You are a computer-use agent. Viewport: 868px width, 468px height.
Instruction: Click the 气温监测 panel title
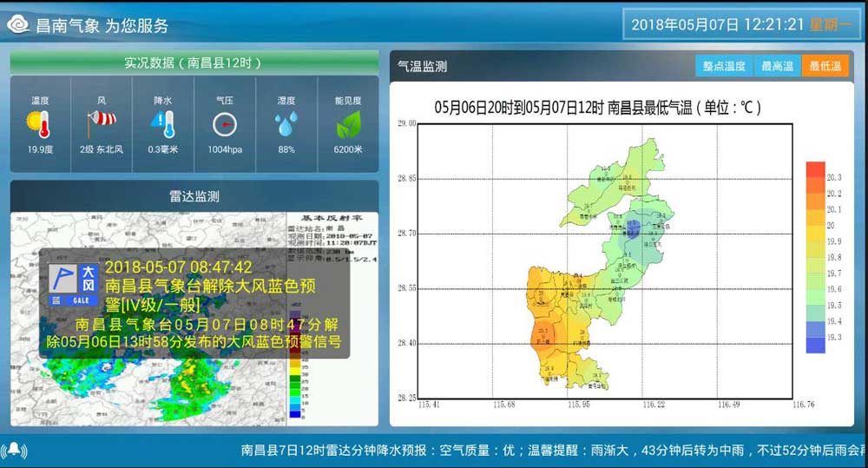pos(422,66)
